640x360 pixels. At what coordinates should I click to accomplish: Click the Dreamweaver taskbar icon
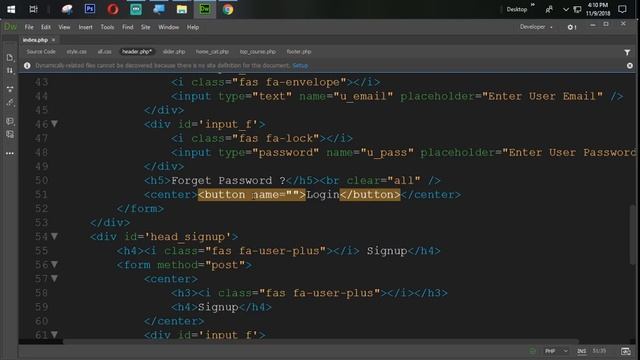tap(205, 9)
